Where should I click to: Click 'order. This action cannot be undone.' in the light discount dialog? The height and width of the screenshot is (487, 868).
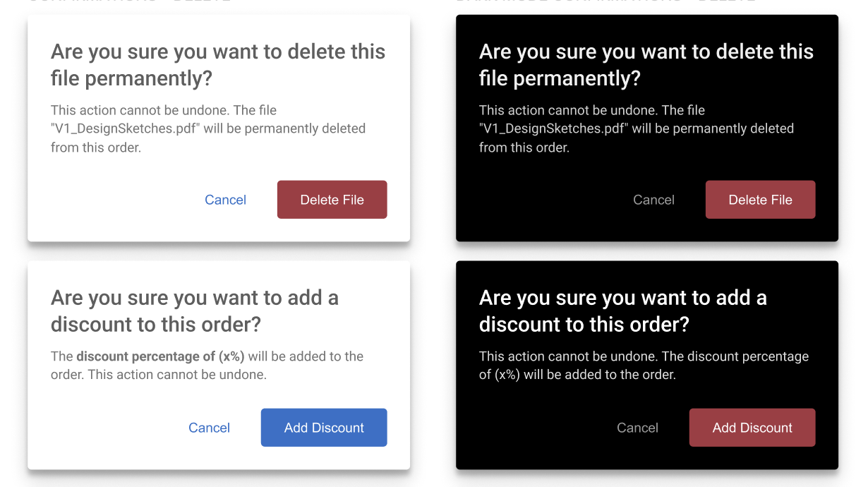point(159,375)
